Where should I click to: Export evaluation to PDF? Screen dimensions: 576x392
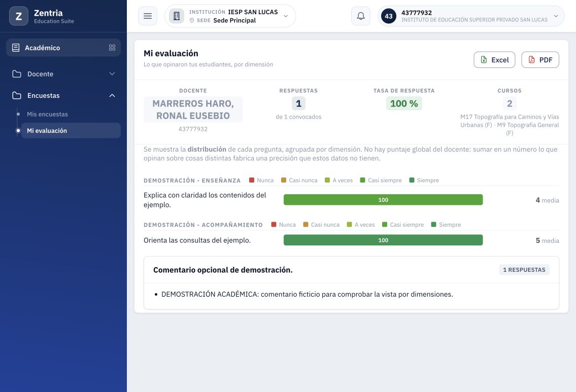tap(540, 60)
